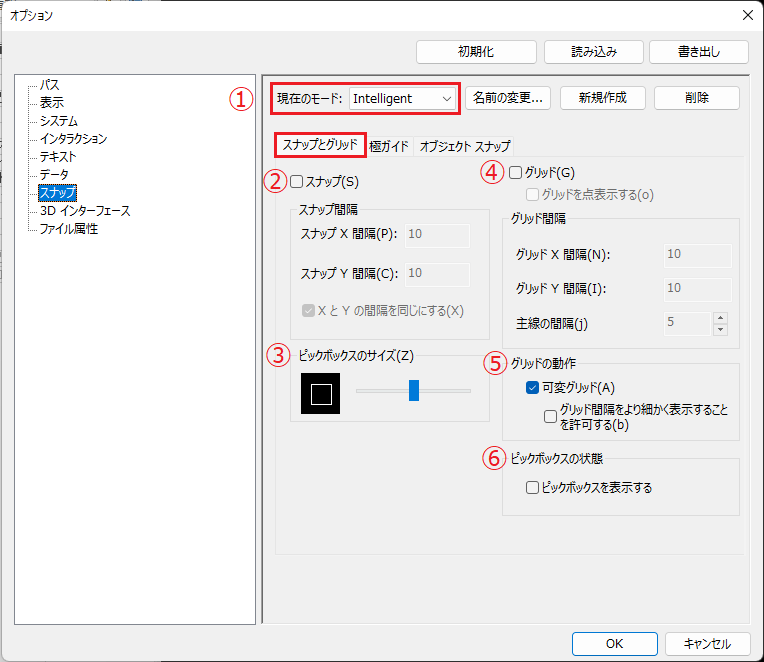Enable the スナップ(S) checkbox
This screenshot has height=662, width=764.
pos(297,182)
